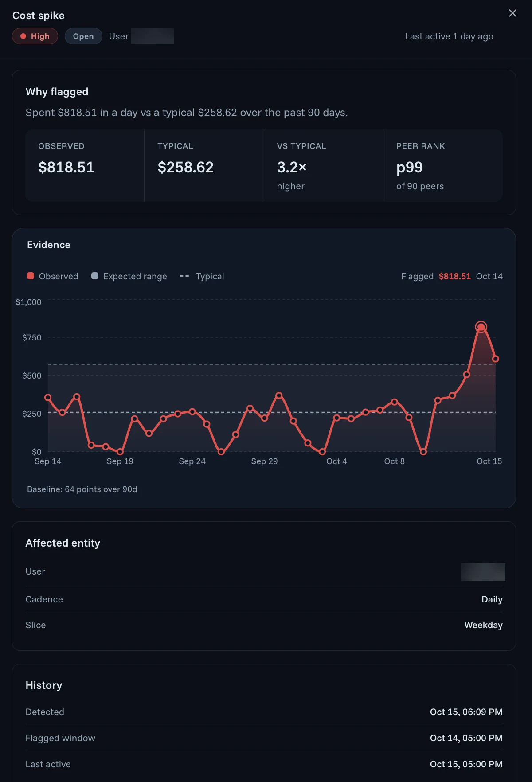Click the Open status badge
The image size is (532, 782).
[x=83, y=36]
